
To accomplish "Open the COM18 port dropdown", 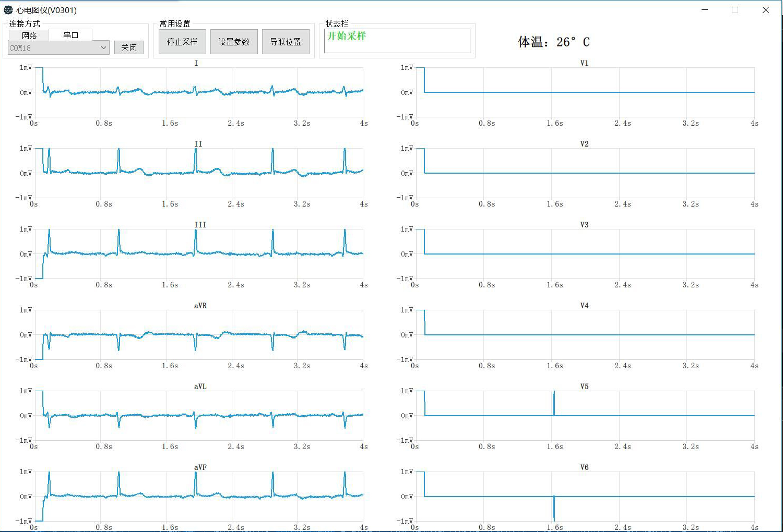I will (x=103, y=47).
